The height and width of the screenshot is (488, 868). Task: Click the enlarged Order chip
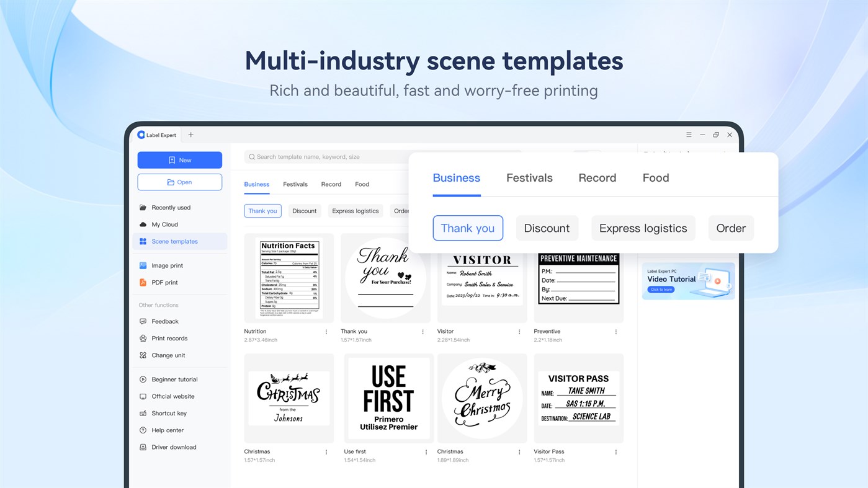click(x=731, y=228)
